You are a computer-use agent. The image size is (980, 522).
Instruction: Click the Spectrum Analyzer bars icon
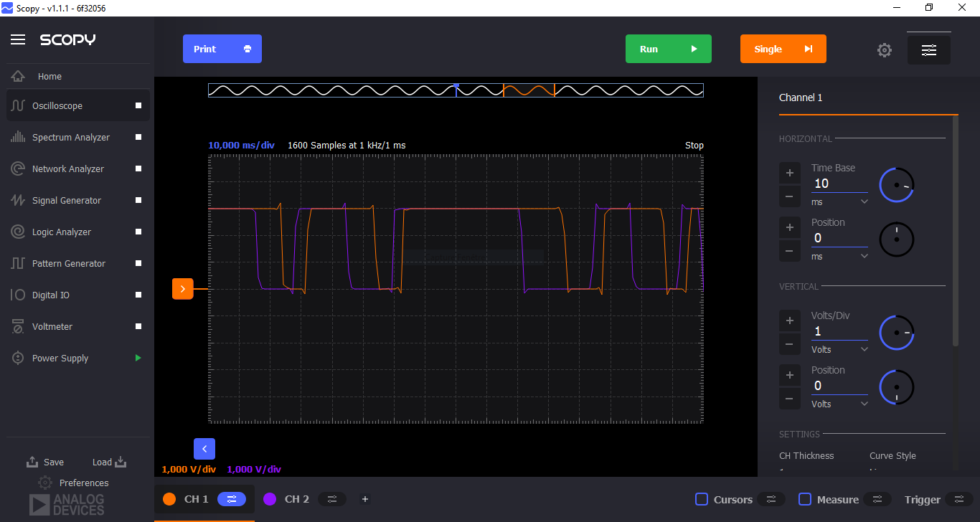tap(18, 137)
